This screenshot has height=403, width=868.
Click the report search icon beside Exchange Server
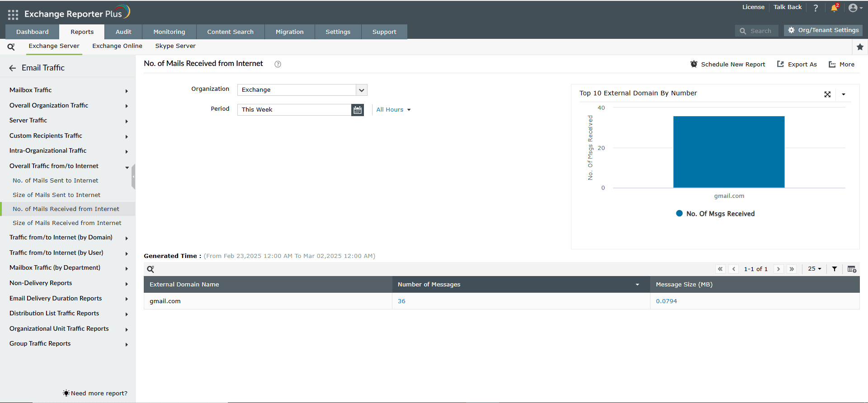pyautogui.click(x=11, y=47)
